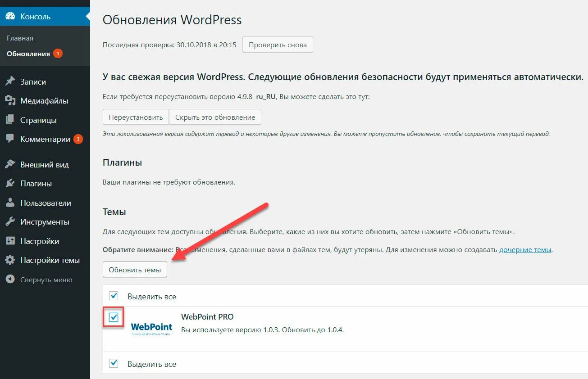Open the Пользователи menu
The image size is (588, 379).
(x=45, y=203)
